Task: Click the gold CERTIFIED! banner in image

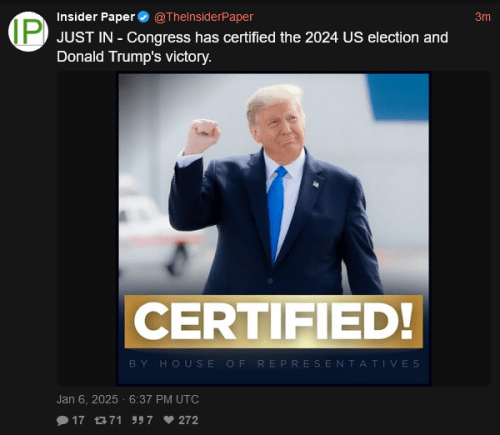Action: click(274, 321)
